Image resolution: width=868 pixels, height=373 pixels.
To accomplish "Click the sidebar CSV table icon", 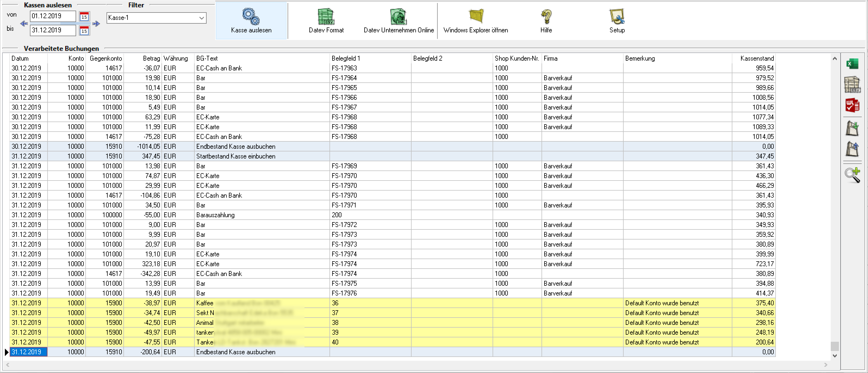I will 852,85.
